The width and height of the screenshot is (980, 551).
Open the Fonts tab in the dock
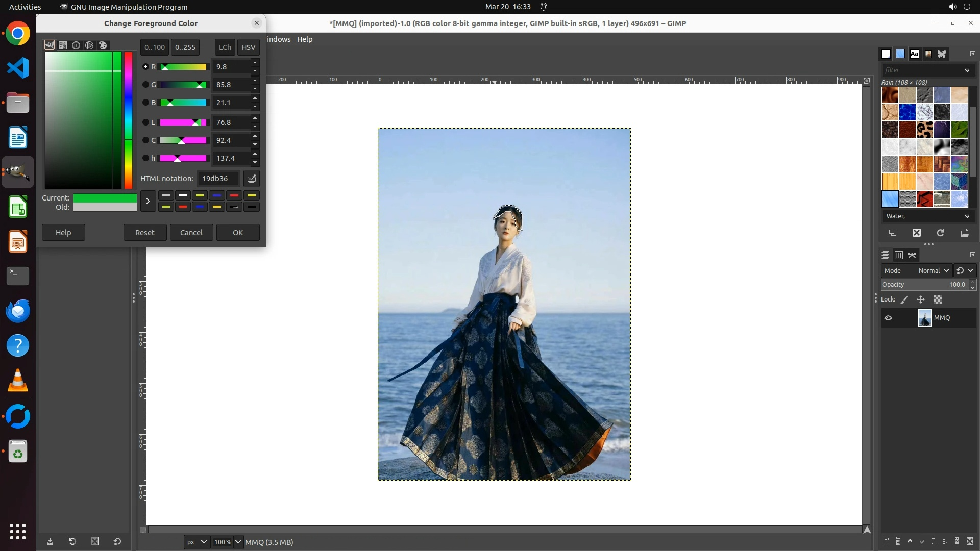tap(914, 54)
